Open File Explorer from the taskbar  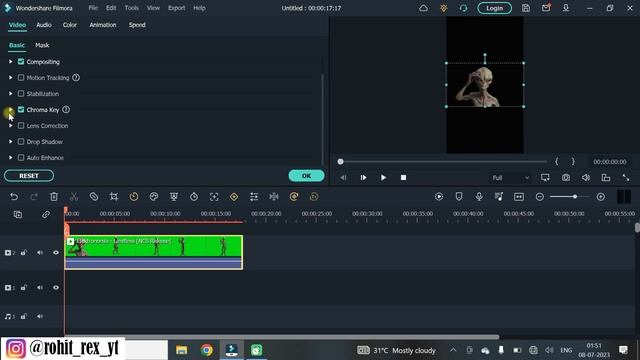[182, 350]
